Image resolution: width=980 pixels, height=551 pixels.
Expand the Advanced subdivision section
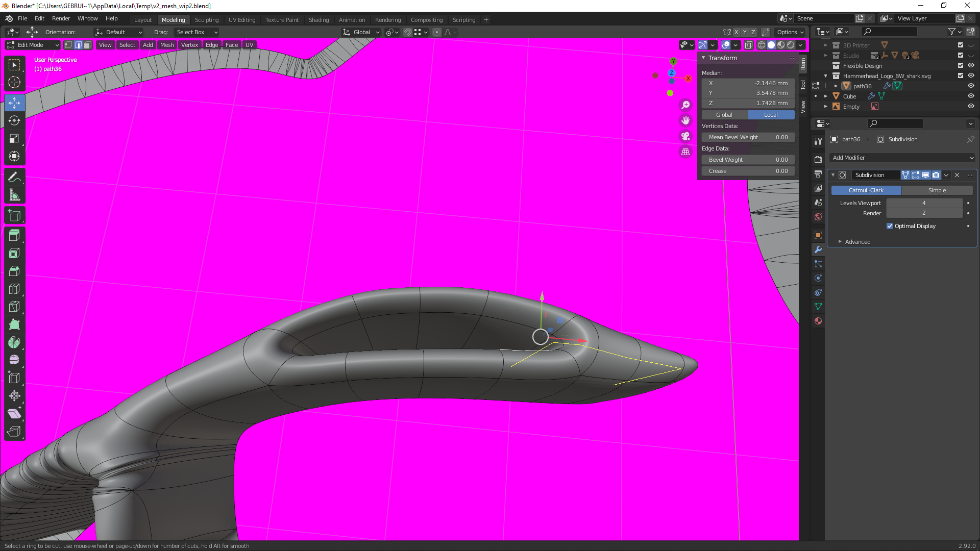pyautogui.click(x=857, y=242)
